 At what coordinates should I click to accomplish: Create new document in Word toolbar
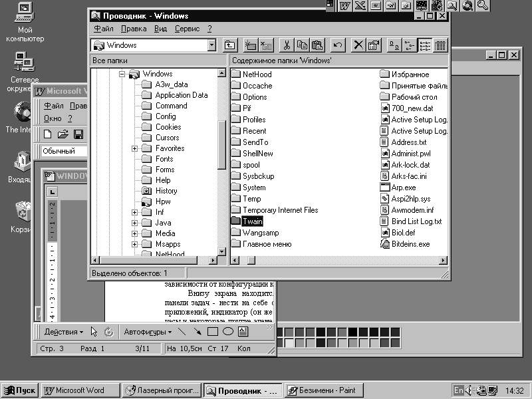pos(47,134)
